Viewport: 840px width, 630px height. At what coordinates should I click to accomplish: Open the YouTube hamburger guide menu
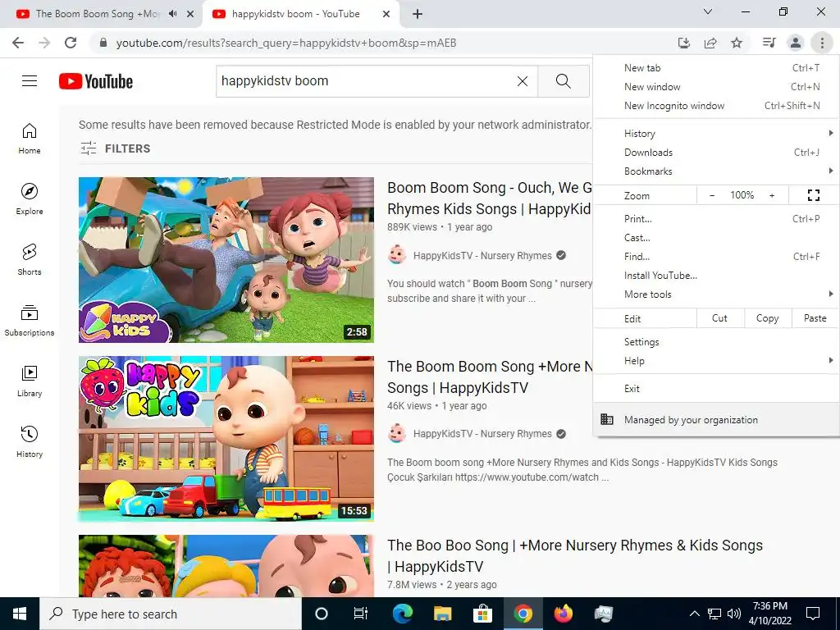30,81
